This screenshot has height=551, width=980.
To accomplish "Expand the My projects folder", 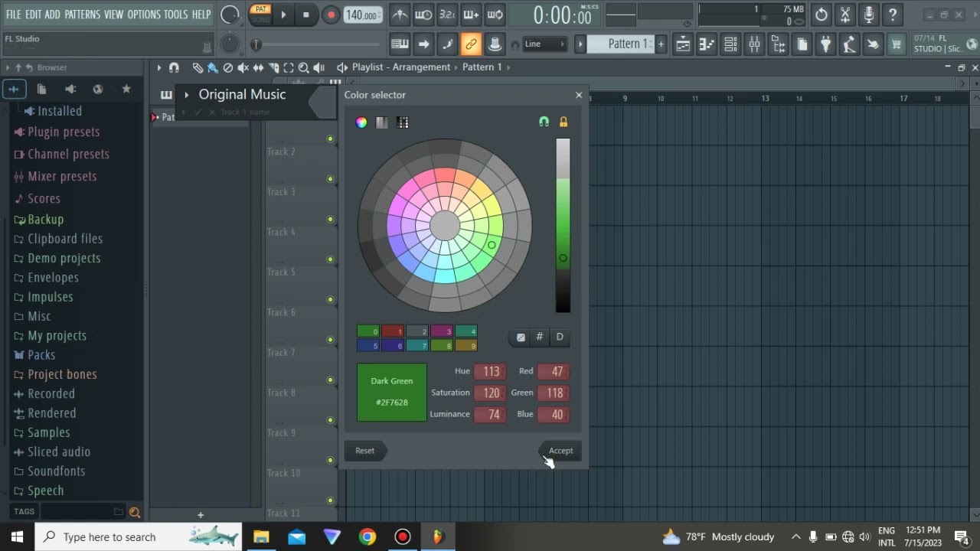I will pos(57,335).
